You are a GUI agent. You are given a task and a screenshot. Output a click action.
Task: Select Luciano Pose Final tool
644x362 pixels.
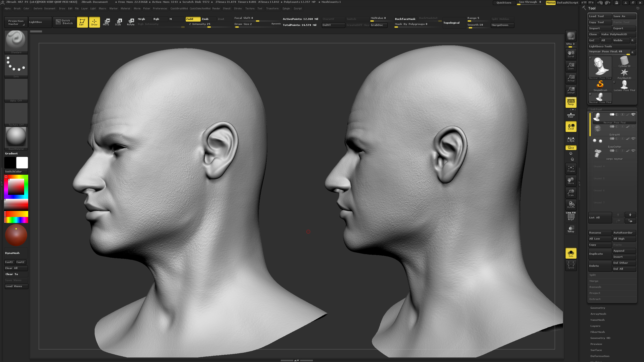tap(624, 86)
